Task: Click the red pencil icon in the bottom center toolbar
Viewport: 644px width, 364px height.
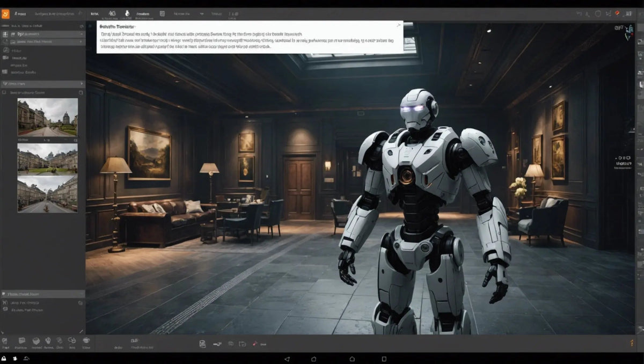Action: click(x=255, y=344)
